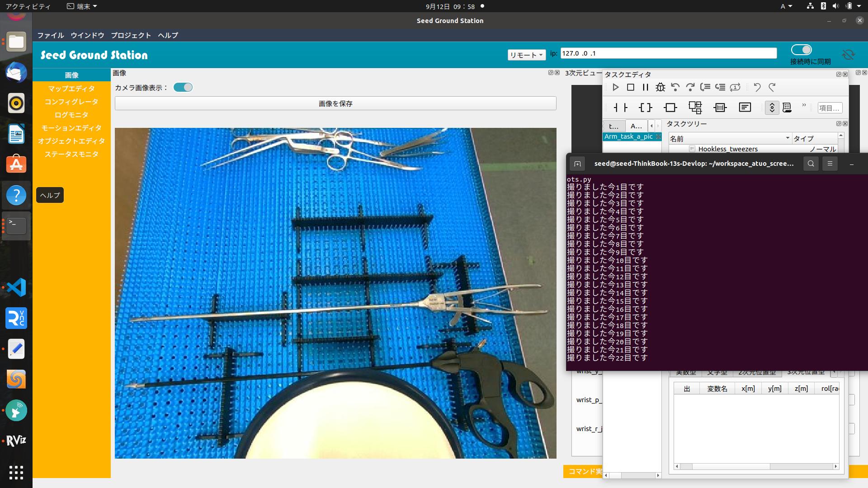The image size is (868, 488).
Task: Toggle debug mode with the bug icon
Action: coord(660,87)
